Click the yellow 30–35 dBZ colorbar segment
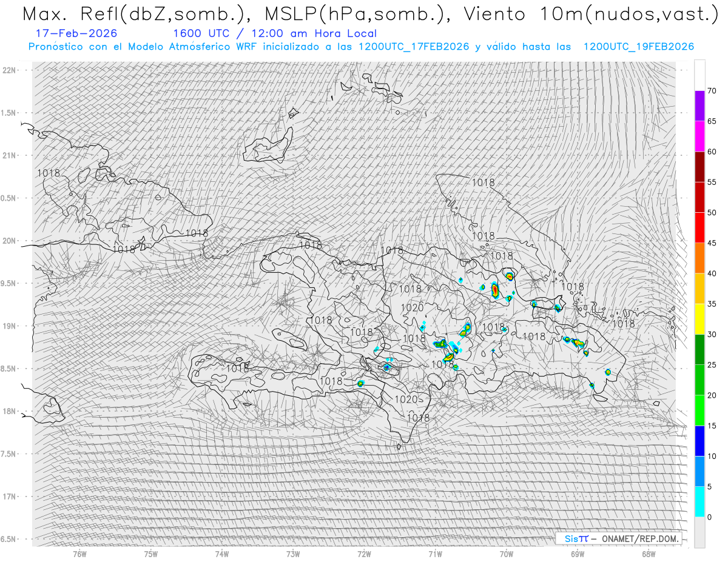Viewport: 728px width, 562px height. tap(699, 319)
